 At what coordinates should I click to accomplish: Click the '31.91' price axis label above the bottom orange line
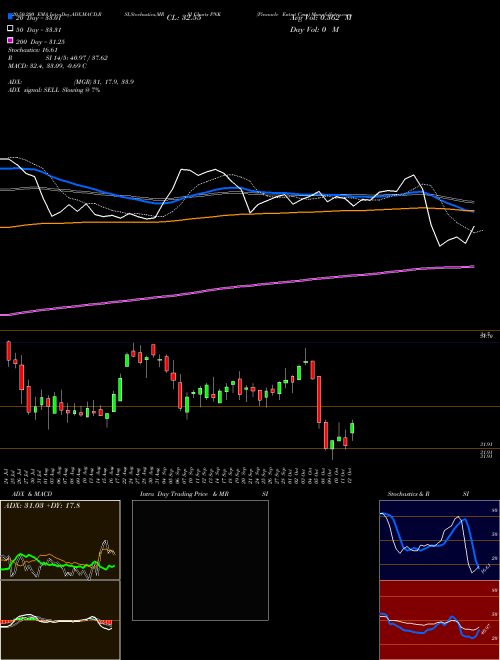[x=486, y=444]
